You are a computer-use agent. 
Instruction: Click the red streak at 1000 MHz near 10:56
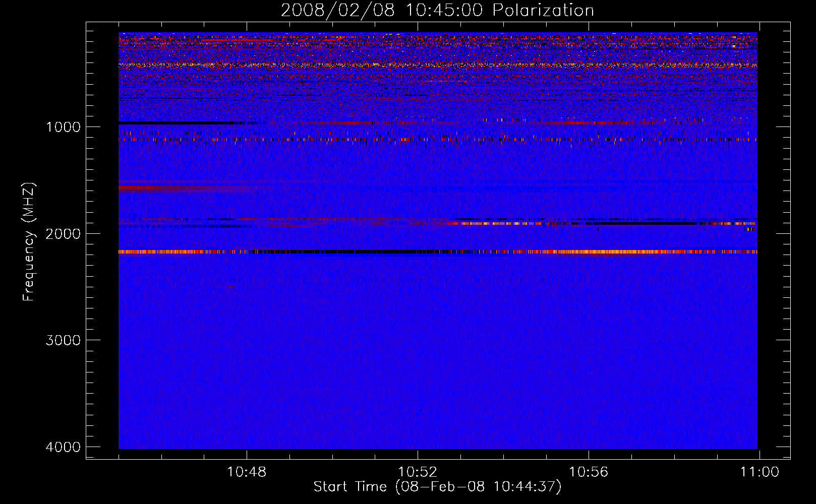pos(580,123)
